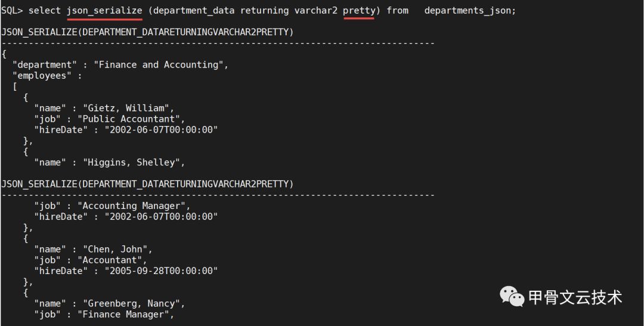Click the underlined pretty keyword

pyautogui.click(x=359, y=11)
